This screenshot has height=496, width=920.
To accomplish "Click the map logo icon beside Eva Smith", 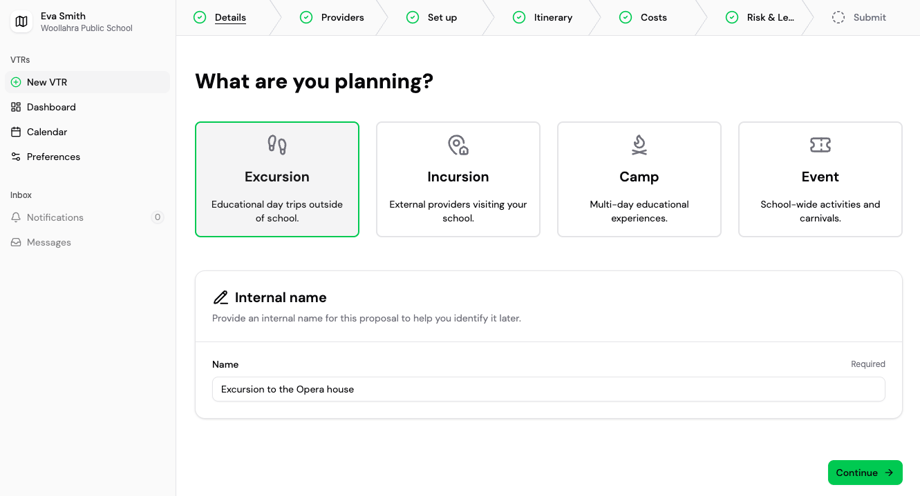I will click(x=21, y=22).
